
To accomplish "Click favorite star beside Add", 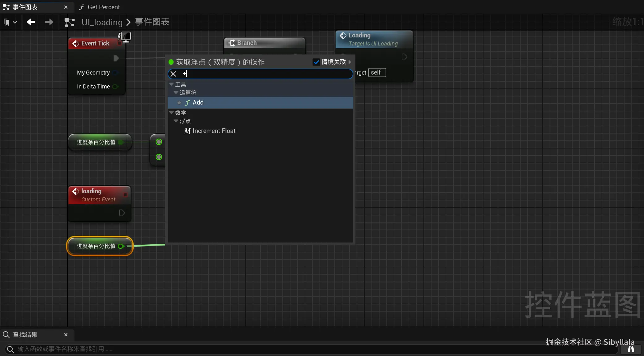I will click(x=179, y=103).
